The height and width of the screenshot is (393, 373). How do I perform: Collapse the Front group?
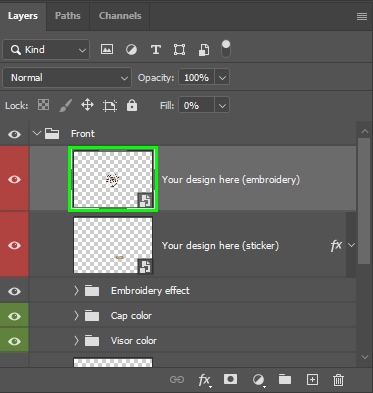37,134
